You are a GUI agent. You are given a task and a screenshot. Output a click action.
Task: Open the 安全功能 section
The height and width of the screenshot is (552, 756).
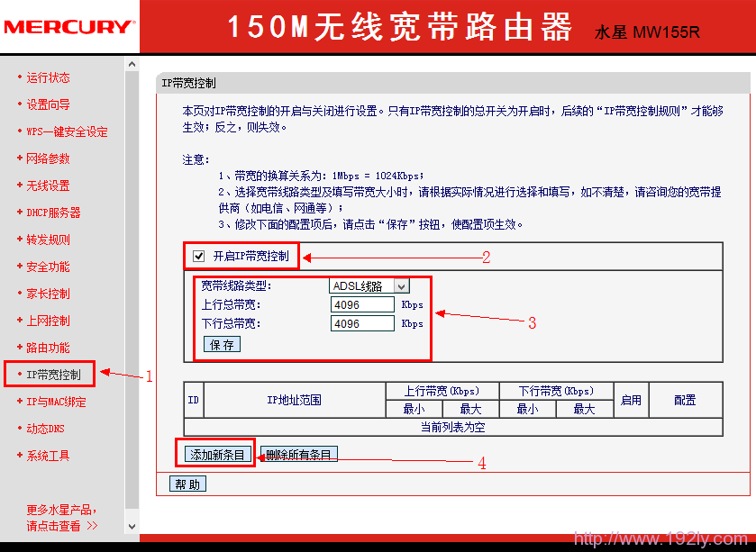coord(47,267)
